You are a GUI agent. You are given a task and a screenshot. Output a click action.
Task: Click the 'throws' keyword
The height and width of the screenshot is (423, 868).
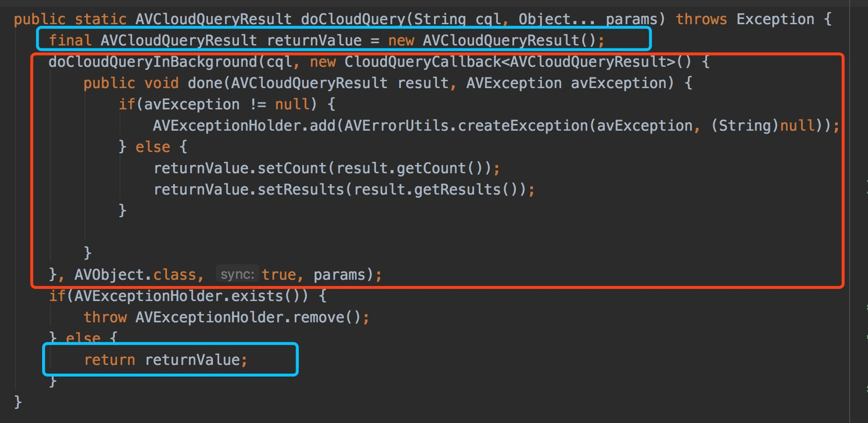coord(701,19)
